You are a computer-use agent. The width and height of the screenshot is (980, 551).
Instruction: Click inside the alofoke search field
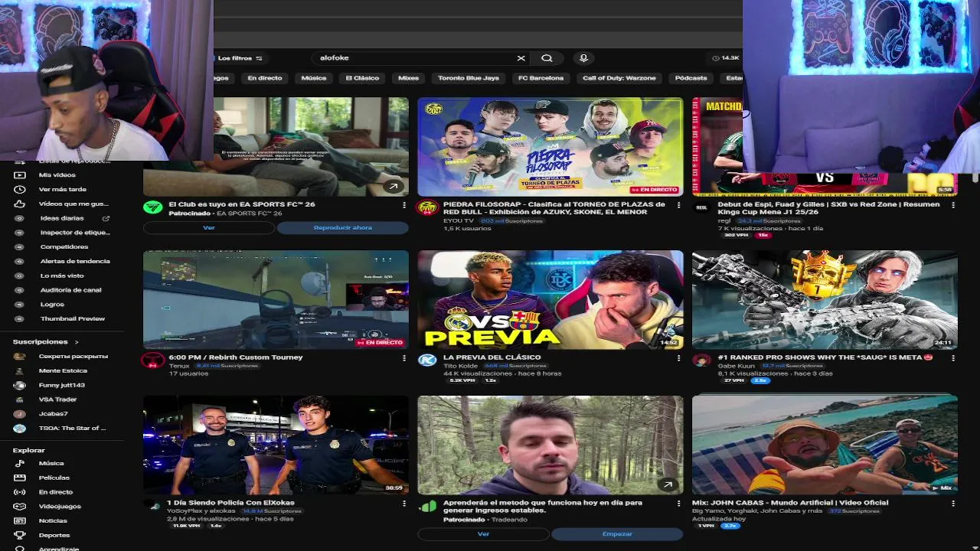413,58
